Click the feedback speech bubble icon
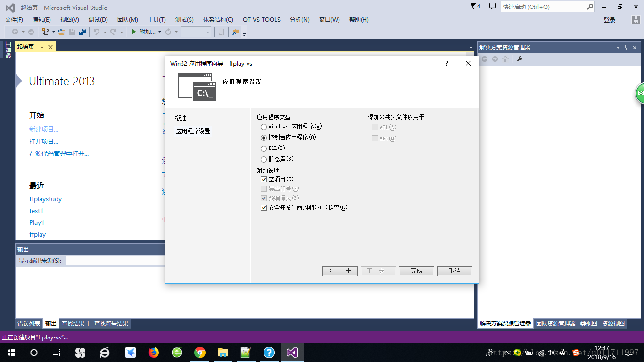Viewport: 644px width, 362px height. point(493,7)
